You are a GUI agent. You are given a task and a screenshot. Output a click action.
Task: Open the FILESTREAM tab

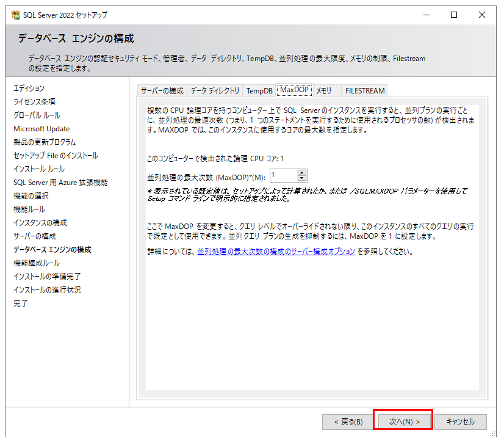(365, 90)
